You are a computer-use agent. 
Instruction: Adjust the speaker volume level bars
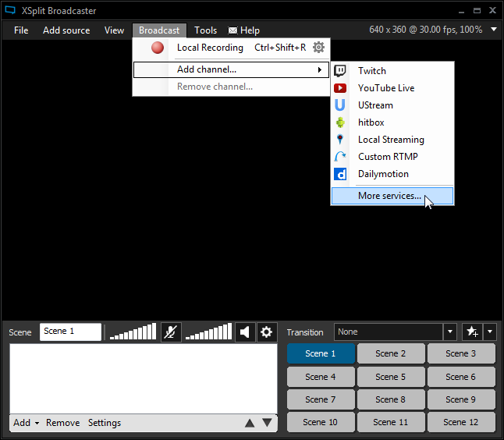[x=208, y=332]
